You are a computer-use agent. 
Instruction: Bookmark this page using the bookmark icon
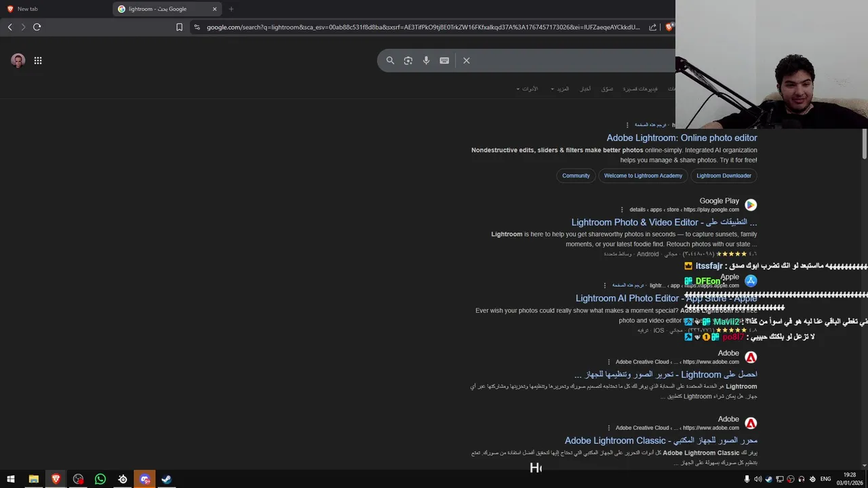[179, 27]
